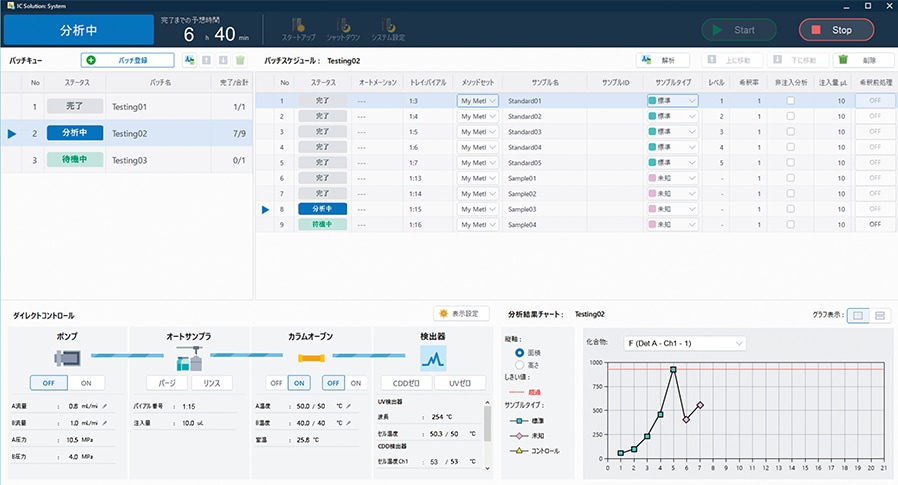Click the バッチ登録 (register batch) button

click(x=127, y=61)
